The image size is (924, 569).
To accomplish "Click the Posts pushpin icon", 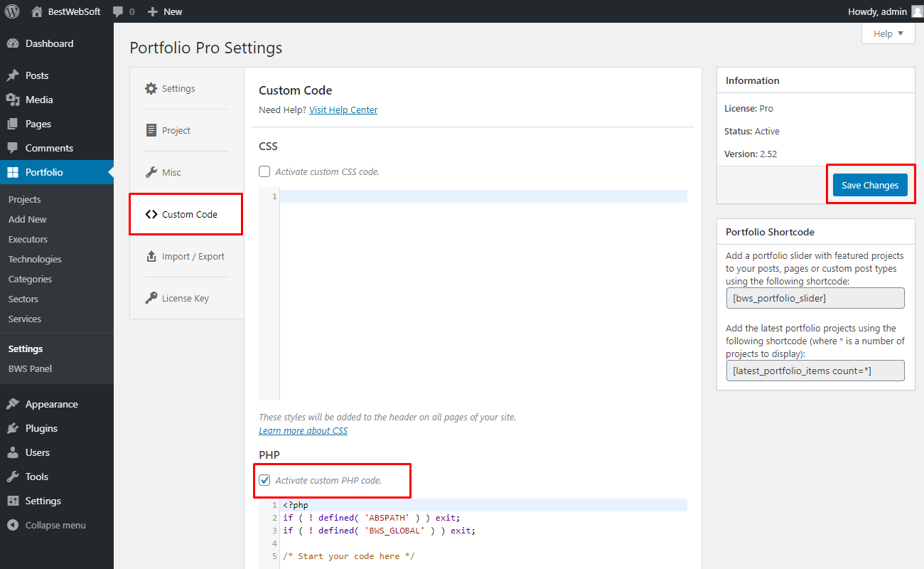I will tap(13, 75).
